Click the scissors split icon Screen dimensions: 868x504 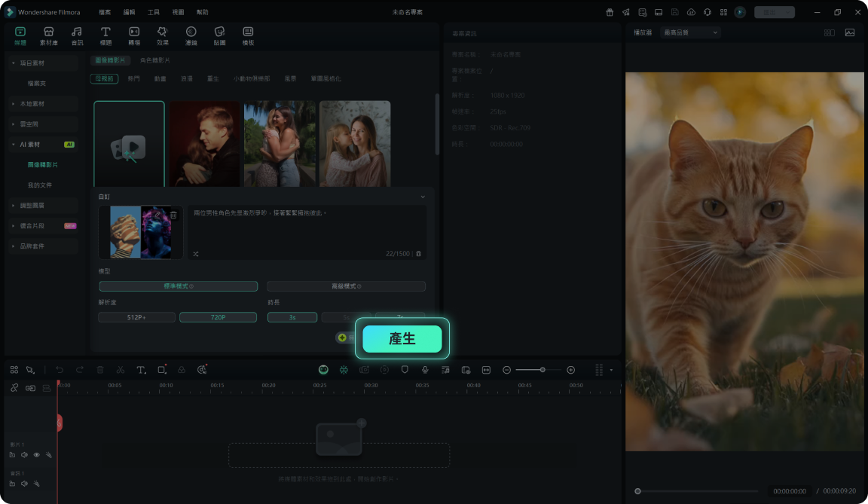pyautogui.click(x=120, y=370)
